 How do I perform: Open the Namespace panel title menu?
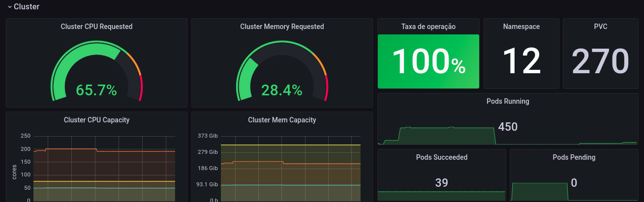point(521,27)
